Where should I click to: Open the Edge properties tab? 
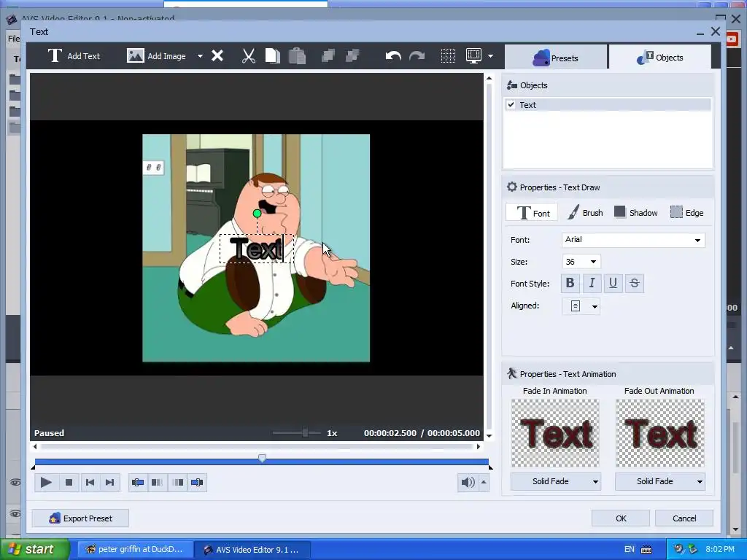(686, 213)
